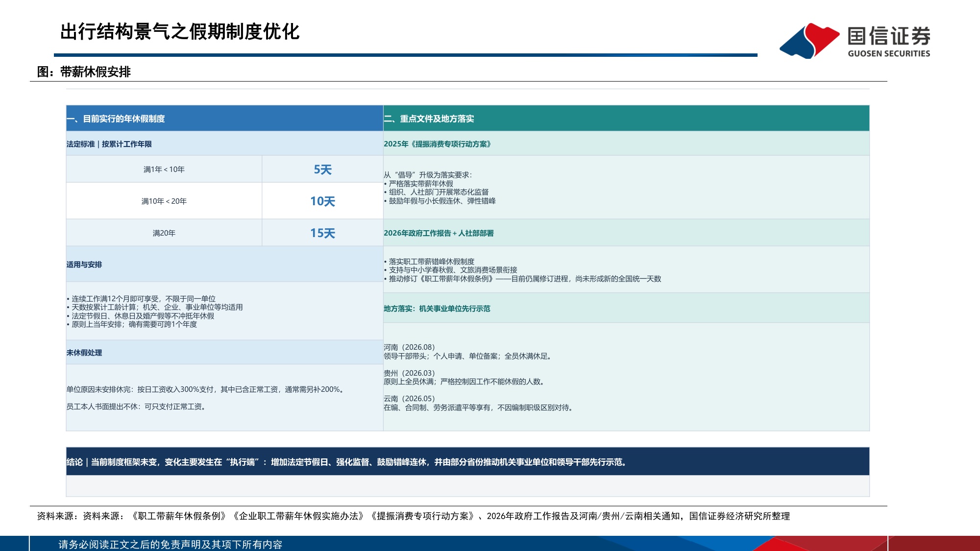The width and height of the screenshot is (980, 551).
Task: Click the Guosen Securities logo
Action: 855,41
